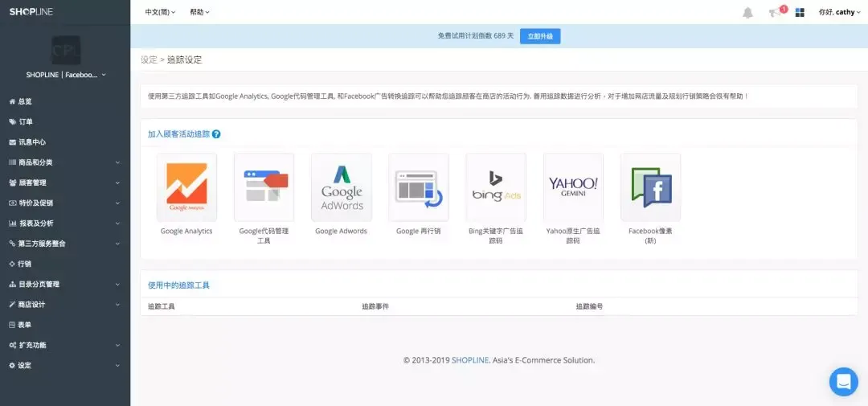This screenshot has width=868, height=406.
Task: Click the 顾客管理 people icon
Action: tap(12, 182)
